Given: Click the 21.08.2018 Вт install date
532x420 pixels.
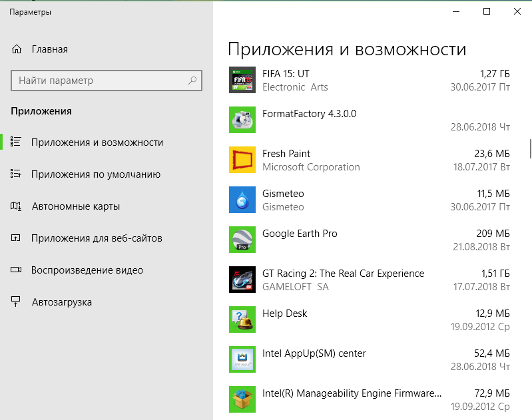Looking at the screenshot, I should click(481, 247).
